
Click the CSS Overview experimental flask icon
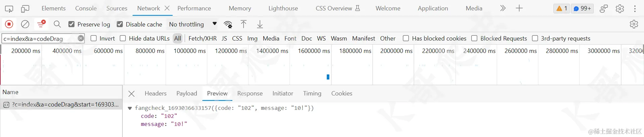(x=358, y=8)
